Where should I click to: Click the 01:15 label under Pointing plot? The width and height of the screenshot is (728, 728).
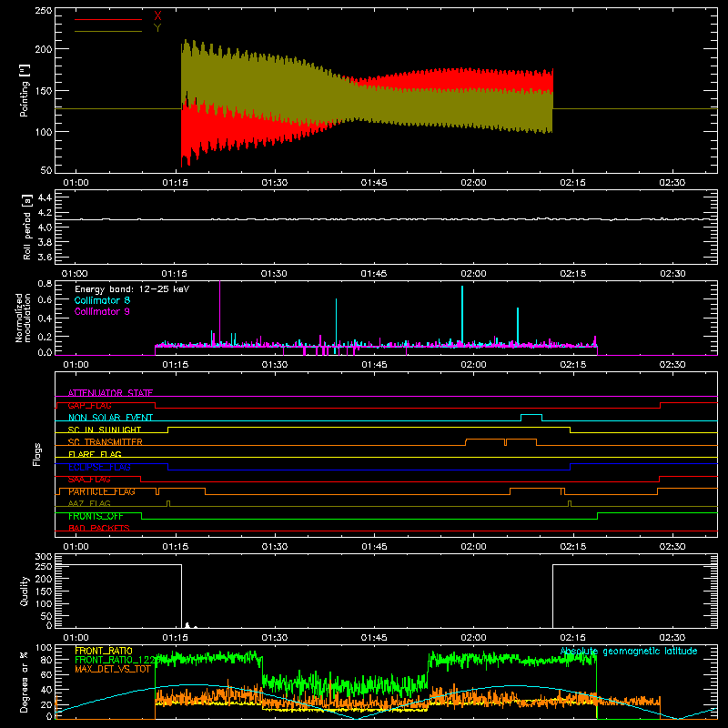pyautogui.click(x=175, y=183)
